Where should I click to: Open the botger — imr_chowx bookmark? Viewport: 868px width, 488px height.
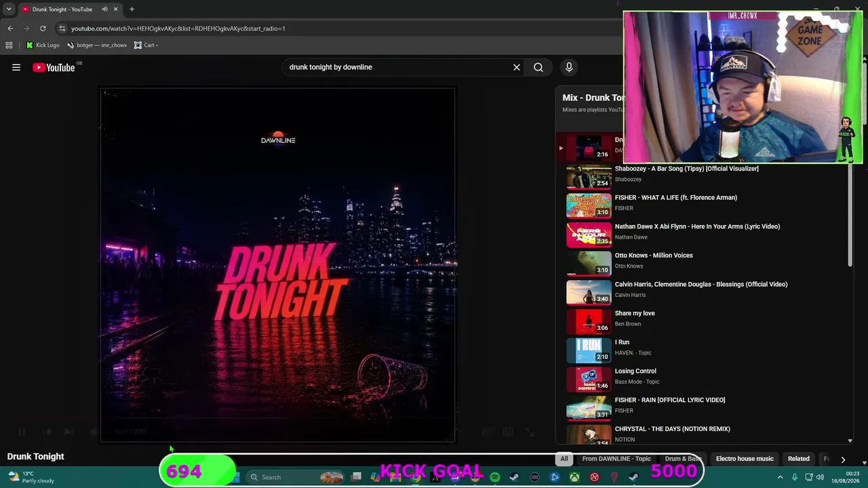pos(97,45)
